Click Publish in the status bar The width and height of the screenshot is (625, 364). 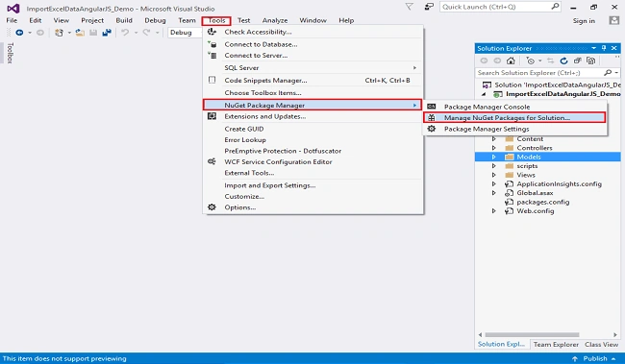(594, 358)
